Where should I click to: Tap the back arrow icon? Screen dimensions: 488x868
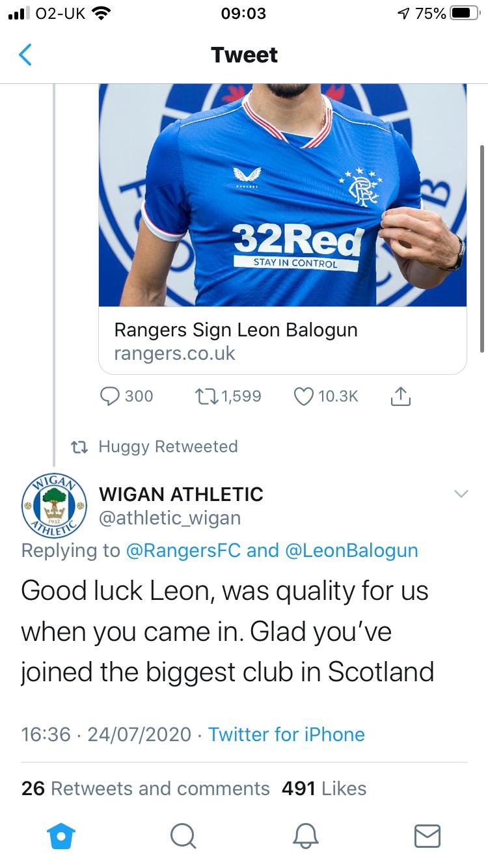(x=25, y=55)
